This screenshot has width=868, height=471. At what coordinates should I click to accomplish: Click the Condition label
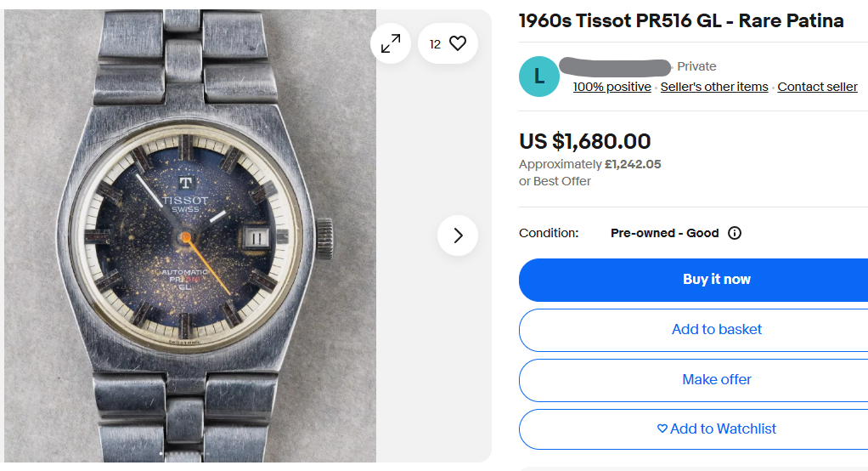click(549, 233)
